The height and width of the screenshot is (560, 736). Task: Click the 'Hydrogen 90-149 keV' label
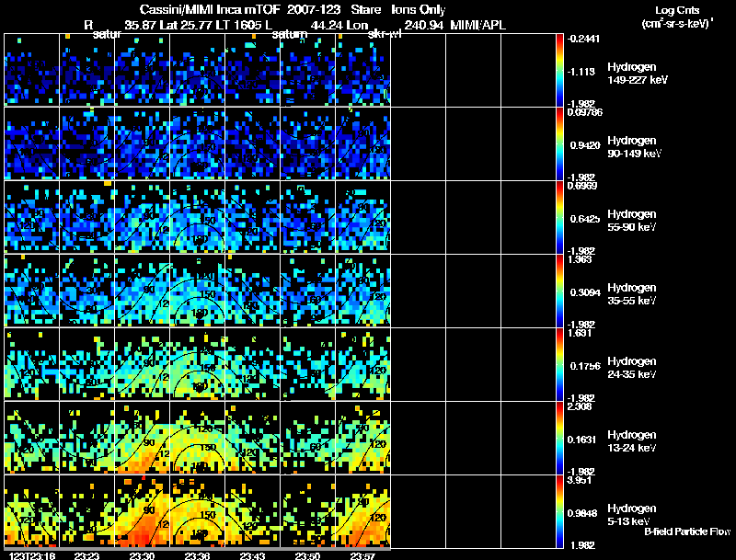click(635, 147)
